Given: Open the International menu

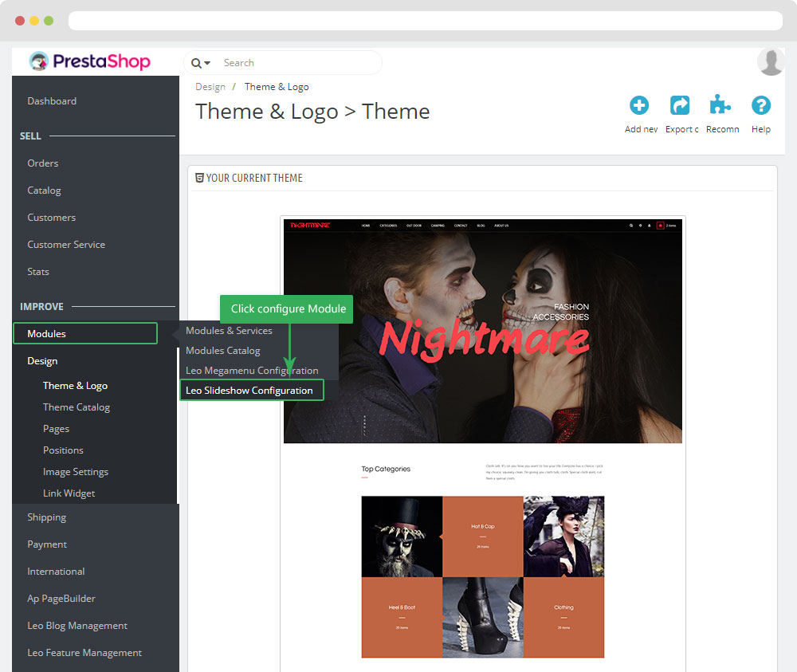Looking at the screenshot, I should (x=56, y=572).
